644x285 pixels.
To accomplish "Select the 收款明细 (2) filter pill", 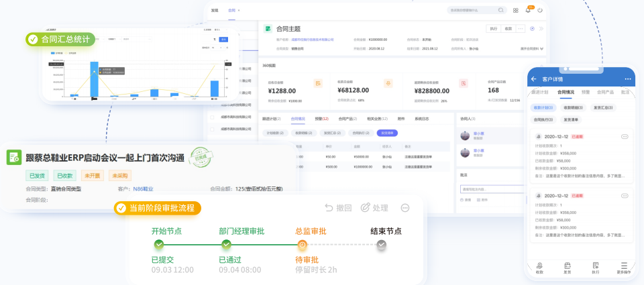I will pos(303,133).
